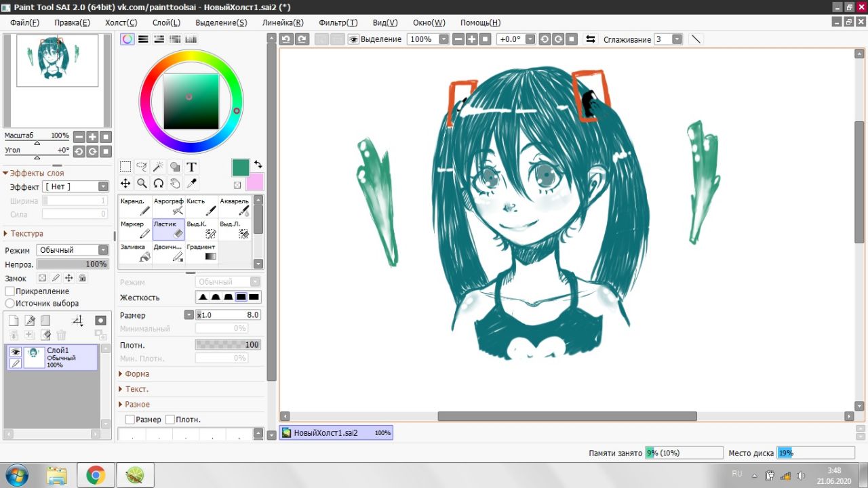Open the Правка menu
Viewport: 868px width, 488px height.
pyautogui.click(x=72, y=22)
